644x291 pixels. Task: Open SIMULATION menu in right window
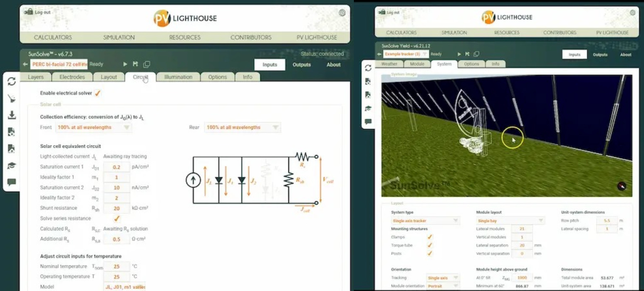tap(454, 32)
